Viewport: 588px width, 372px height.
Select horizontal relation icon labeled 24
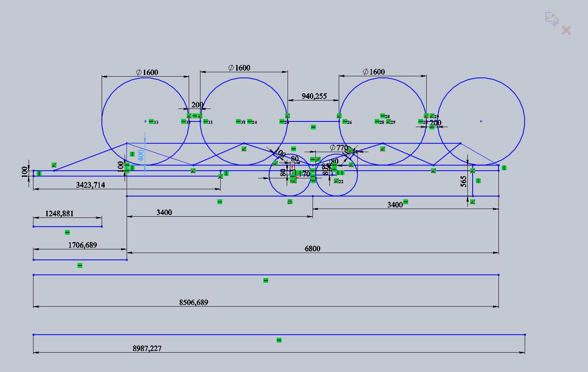click(x=250, y=121)
